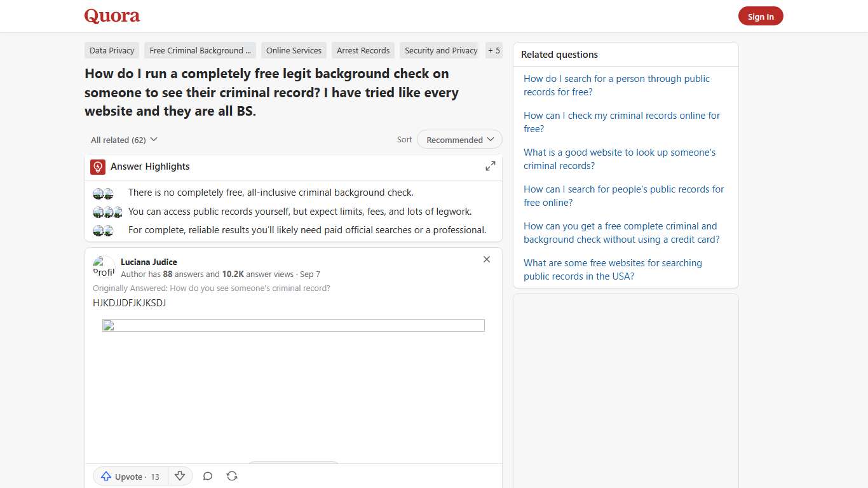Click the Sign In button
The height and width of the screenshot is (488, 868).
coord(761,16)
